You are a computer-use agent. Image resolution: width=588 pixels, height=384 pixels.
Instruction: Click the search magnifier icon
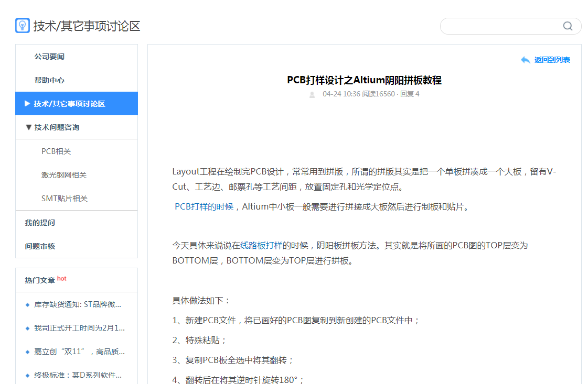click(x=568, y=26)
